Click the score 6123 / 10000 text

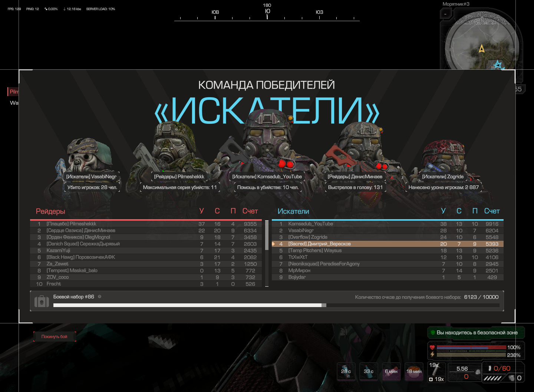[481, 297]
